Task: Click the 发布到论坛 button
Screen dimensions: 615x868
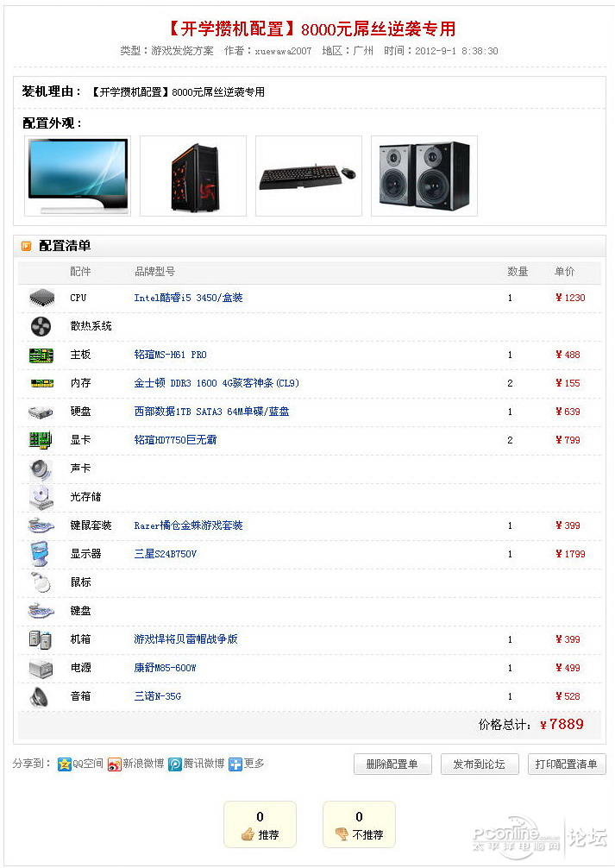Action: coord(480,764)
